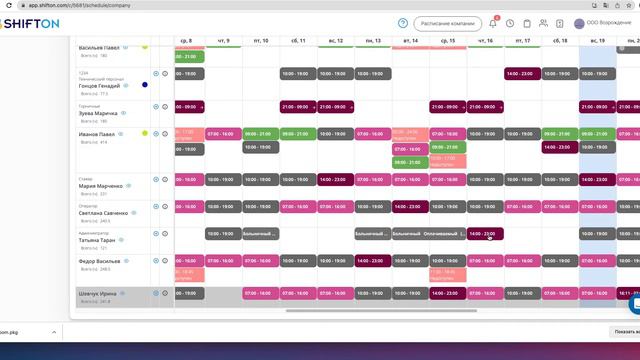Click the Иванов Павел employee name

pyautogui.click(x=96, y=134)
